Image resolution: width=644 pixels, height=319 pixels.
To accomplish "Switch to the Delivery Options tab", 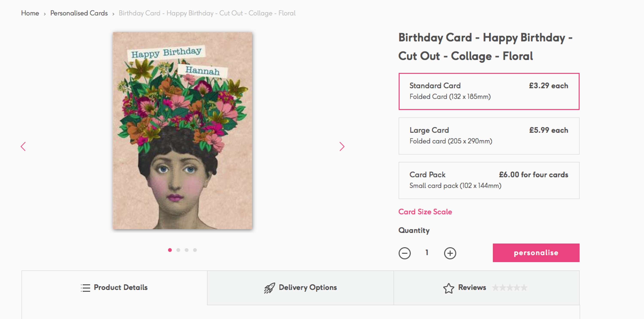I will pos(300,287).
